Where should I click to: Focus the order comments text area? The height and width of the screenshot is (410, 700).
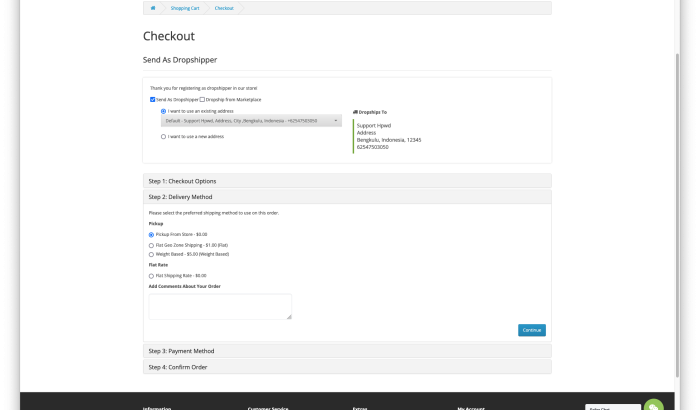coord(220,306)
